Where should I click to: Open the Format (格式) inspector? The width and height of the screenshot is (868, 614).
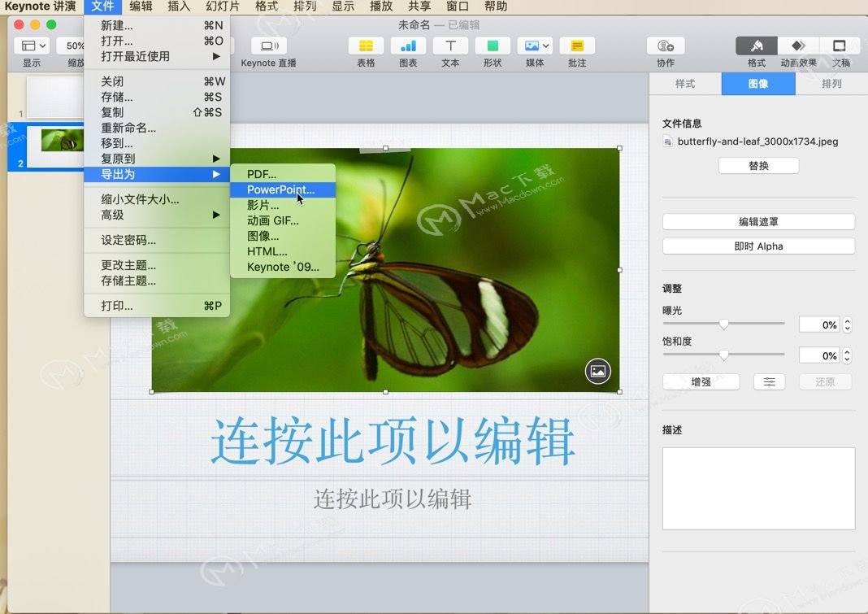pyautogui.click(x=756, y=46)
